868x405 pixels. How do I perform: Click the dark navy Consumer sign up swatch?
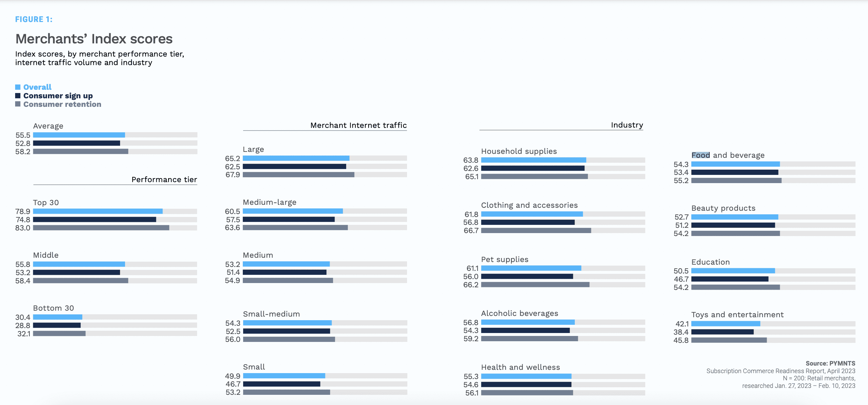coord(18,96)
